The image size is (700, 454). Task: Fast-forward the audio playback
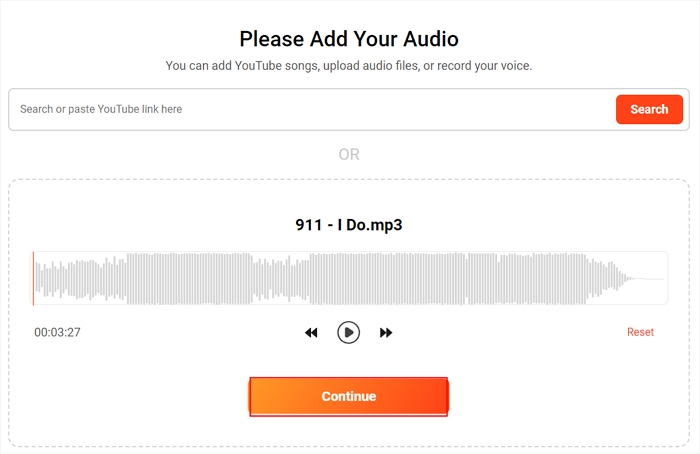coord(386,332)
